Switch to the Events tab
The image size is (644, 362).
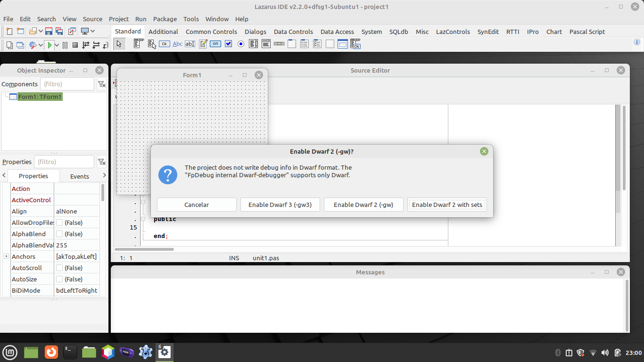(80, 176)
